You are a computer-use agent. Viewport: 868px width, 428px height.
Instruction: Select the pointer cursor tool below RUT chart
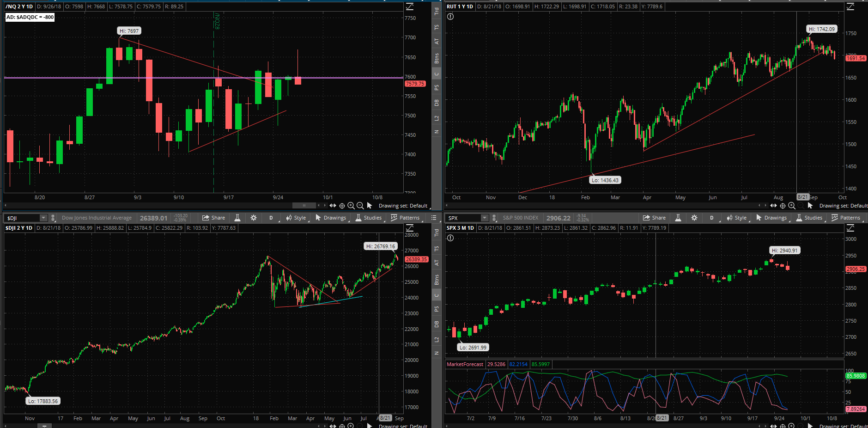[x=810, y=206]
